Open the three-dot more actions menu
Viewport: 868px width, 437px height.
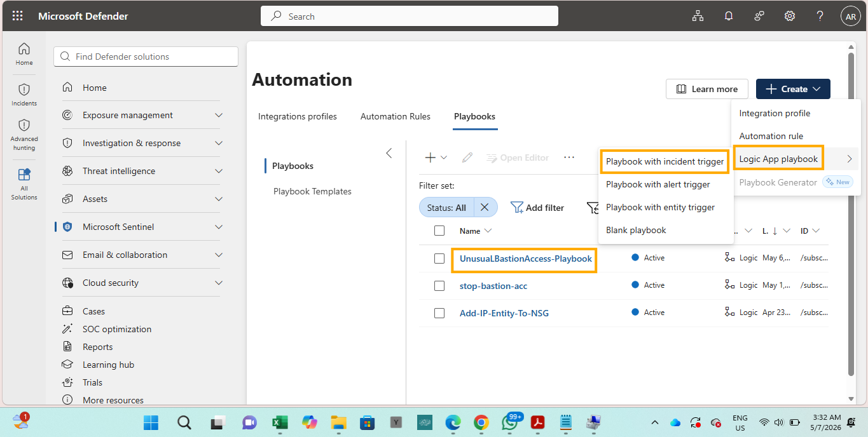(x=569, y=158)
